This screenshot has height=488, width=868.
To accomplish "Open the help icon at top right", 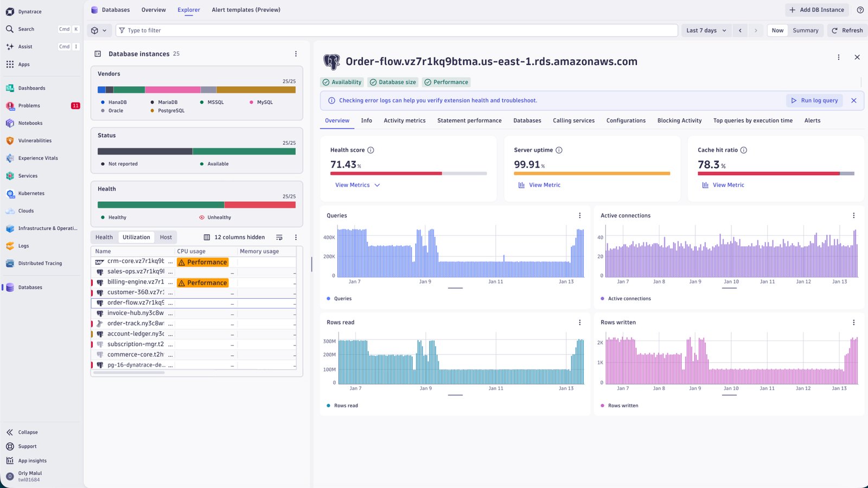I will (x=860, y=10).
